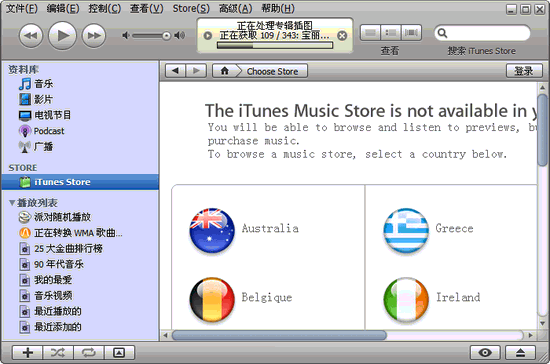
Task: Add a new playlist with plus button
Action: pos(28,352)
